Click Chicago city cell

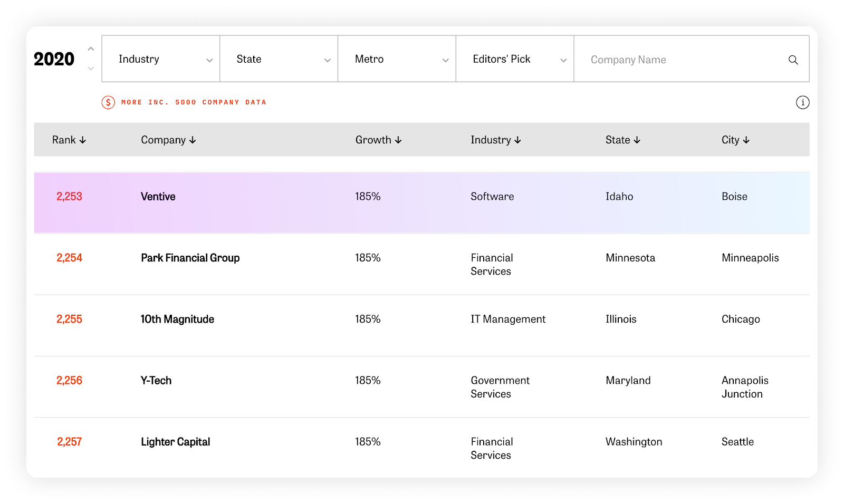741,319
